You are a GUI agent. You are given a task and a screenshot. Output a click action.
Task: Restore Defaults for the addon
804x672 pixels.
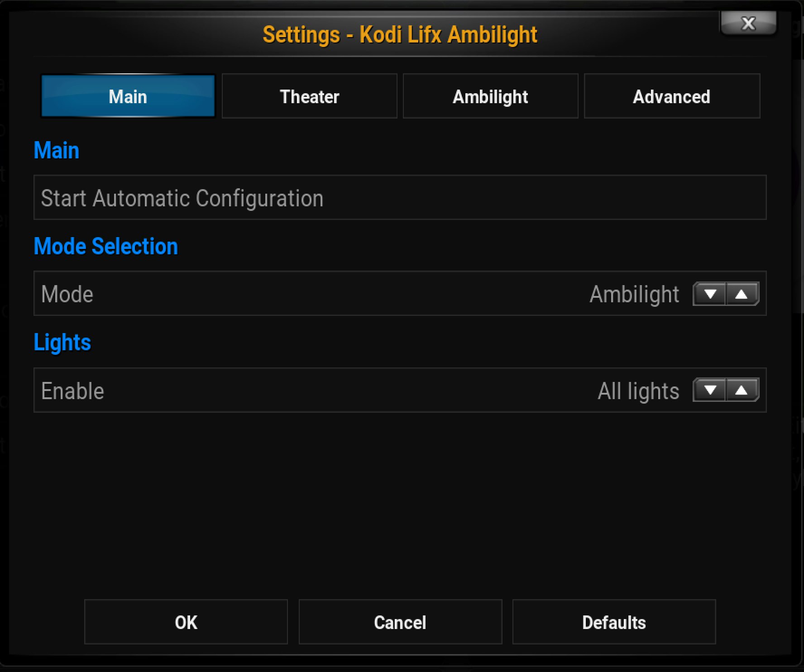click(x=614, y=622)
